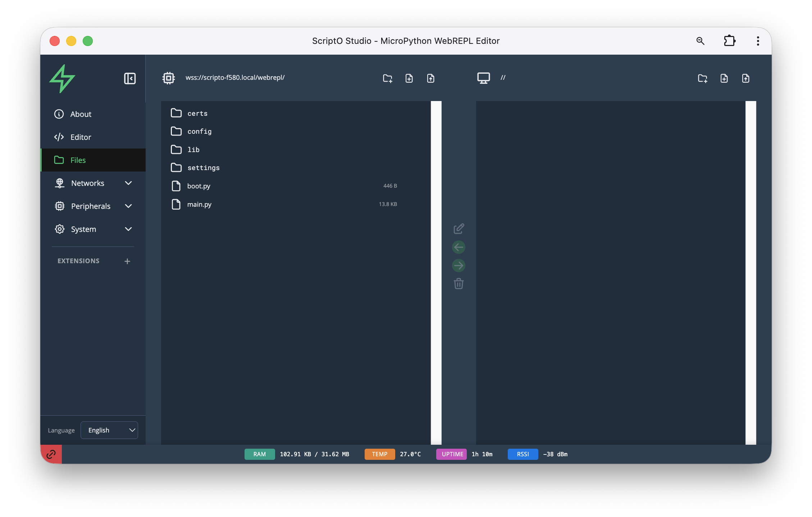
Task: Rename the selected file
Action: click(459, 229)
